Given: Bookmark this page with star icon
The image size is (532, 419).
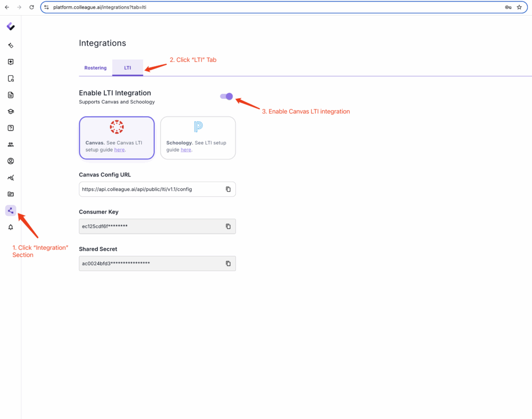Looking at the screenshot, I should pos(519,7).
